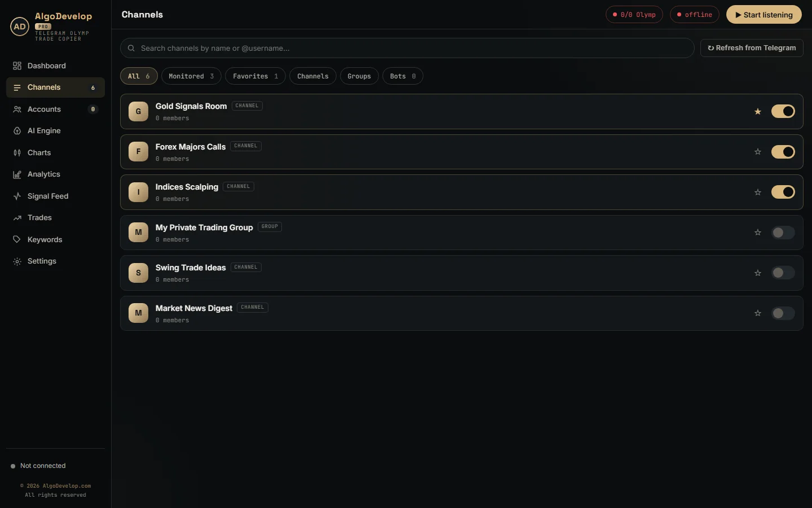Click the My Private Trading Group title
Screen dimensions: 812x508
[x=204, y=227]
